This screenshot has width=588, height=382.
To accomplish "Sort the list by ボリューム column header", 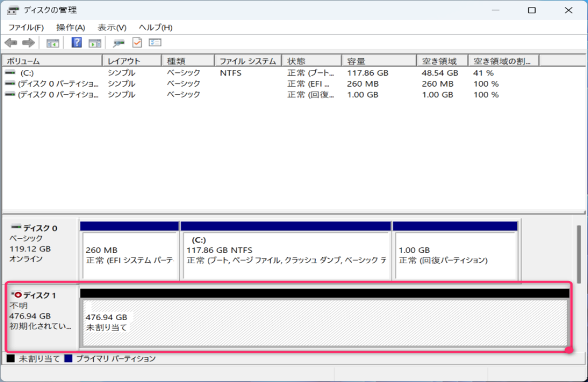I will (x=52, y=61).
